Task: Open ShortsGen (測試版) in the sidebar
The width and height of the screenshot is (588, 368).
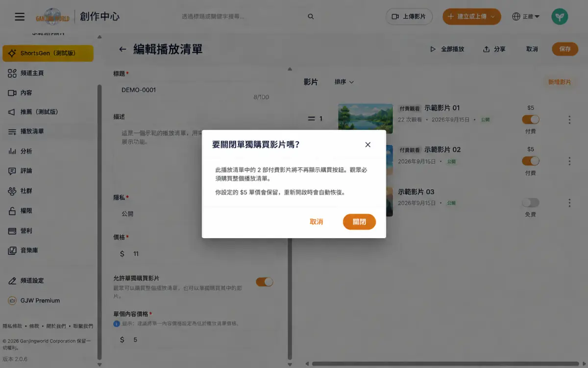Action: 48,53
